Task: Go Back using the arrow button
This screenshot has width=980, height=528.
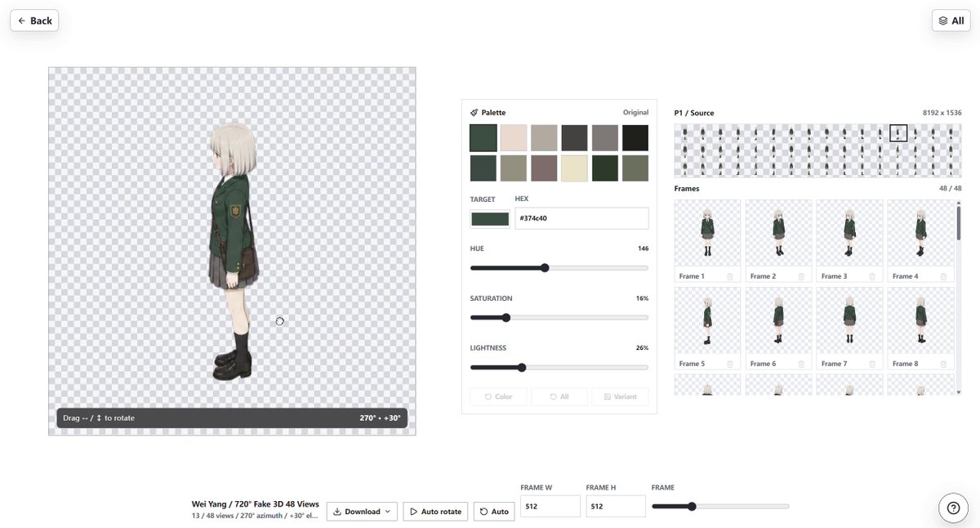Action: point(34,20)
